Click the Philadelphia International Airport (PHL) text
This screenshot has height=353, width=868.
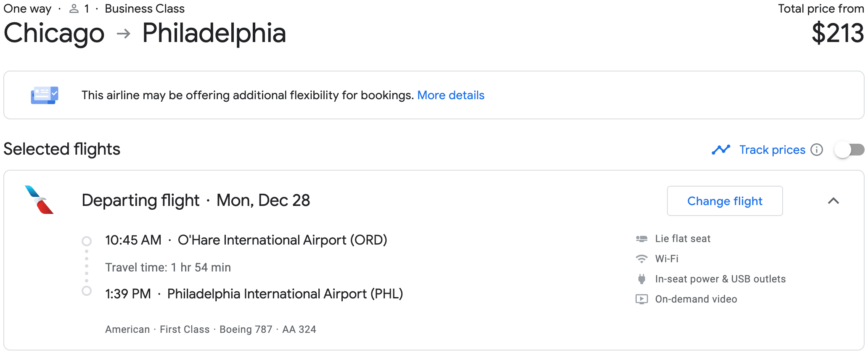pos(285,294)
